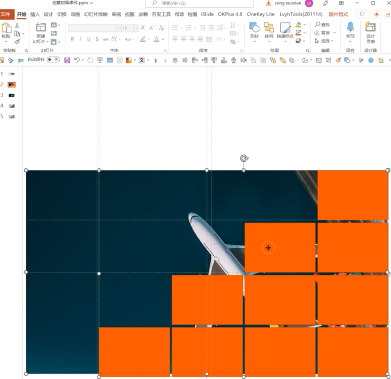
Task: Click the Comments button near the ribbon tabs
Action: 363,15
